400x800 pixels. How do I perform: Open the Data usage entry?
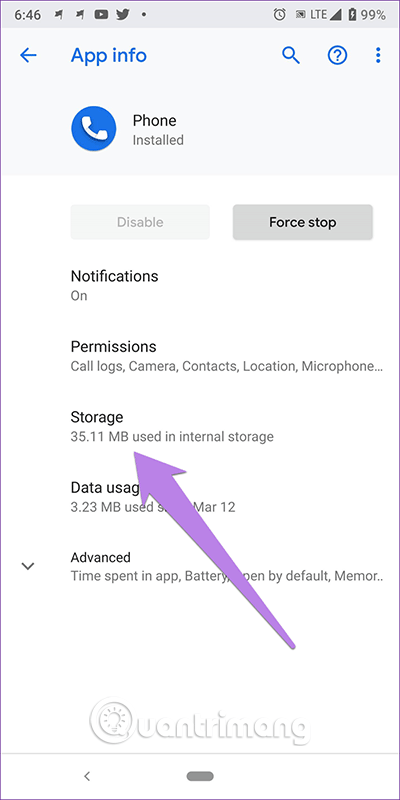[200, 496]
